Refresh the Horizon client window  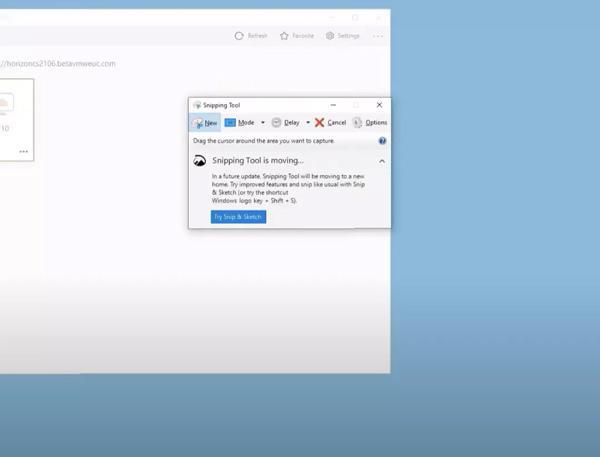251,36
